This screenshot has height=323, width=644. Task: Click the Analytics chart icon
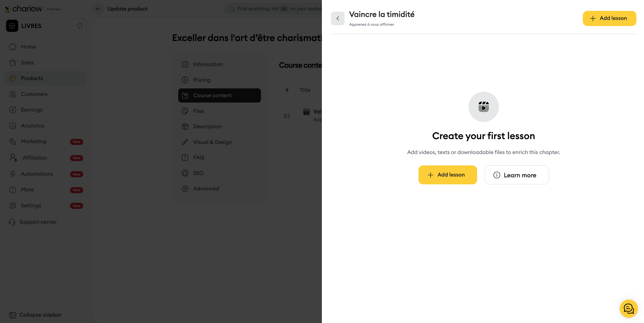click(13, 126)
